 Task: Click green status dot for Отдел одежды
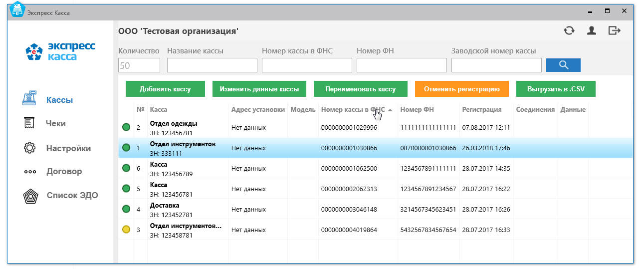[x=126, y=127]
